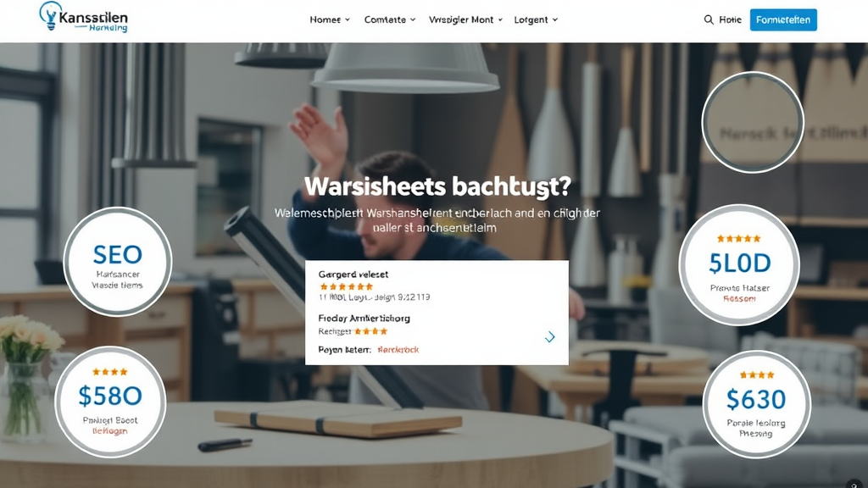Click the search magnifier icon
The width and height of the screenshot is (868, 488).
click(709, 20)
